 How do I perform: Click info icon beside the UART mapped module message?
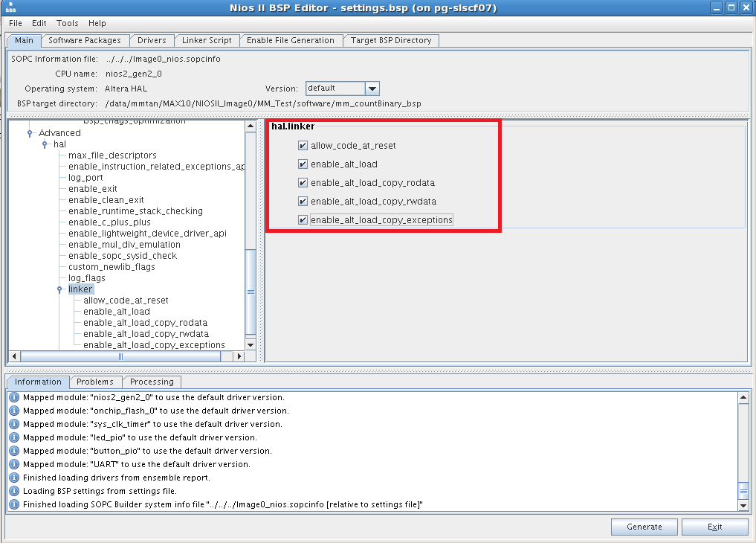coord(14,464)
